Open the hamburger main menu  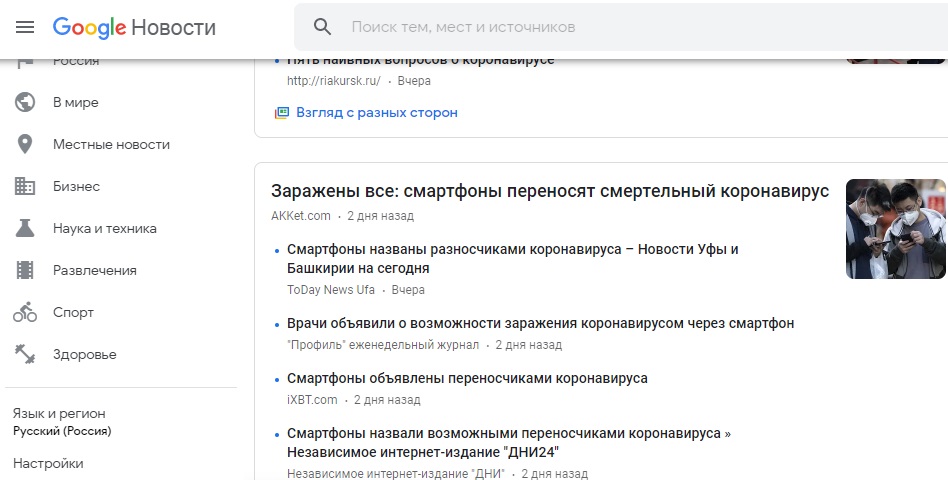click(x=25, y=27)
